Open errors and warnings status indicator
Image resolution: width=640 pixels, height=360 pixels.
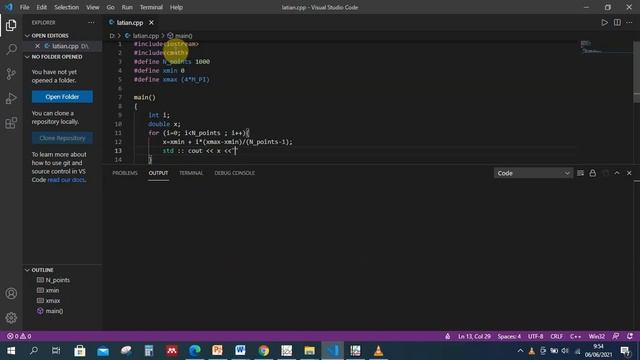point(19,336)
